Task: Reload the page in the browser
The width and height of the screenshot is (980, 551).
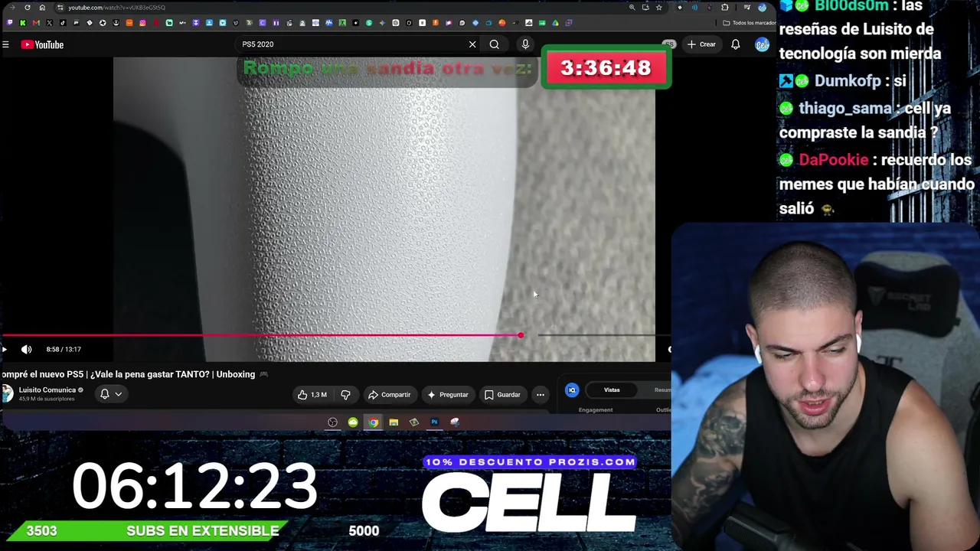Action: coord(28,8)
